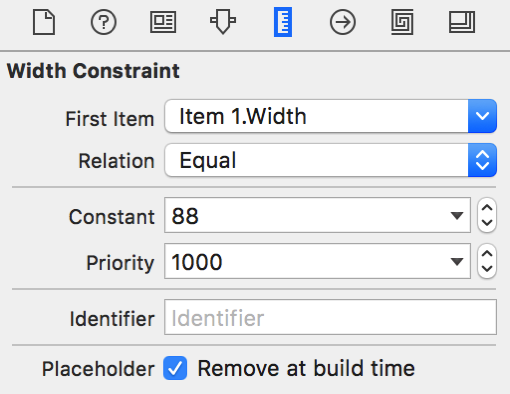Select the Size inspector ruler icon
The height and width of the screenshot is (394, 510).
[x=283, y=22]
